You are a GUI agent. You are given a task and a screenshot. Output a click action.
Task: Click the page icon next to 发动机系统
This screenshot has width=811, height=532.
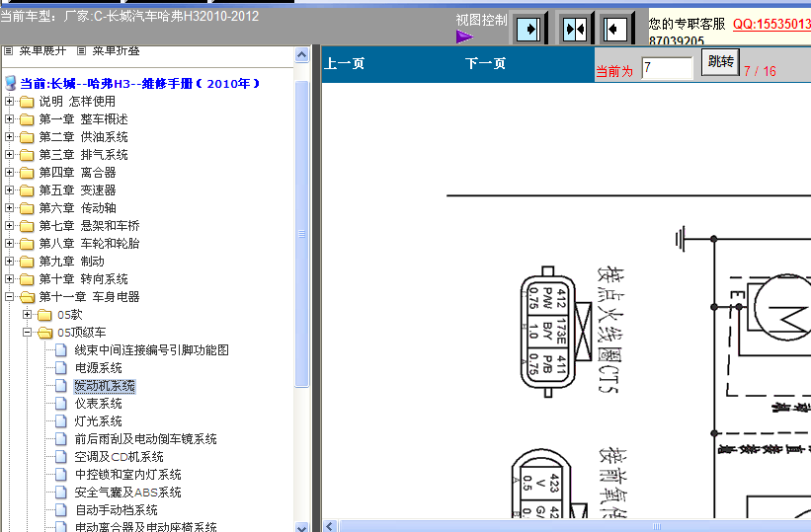[x=61, y=386]
